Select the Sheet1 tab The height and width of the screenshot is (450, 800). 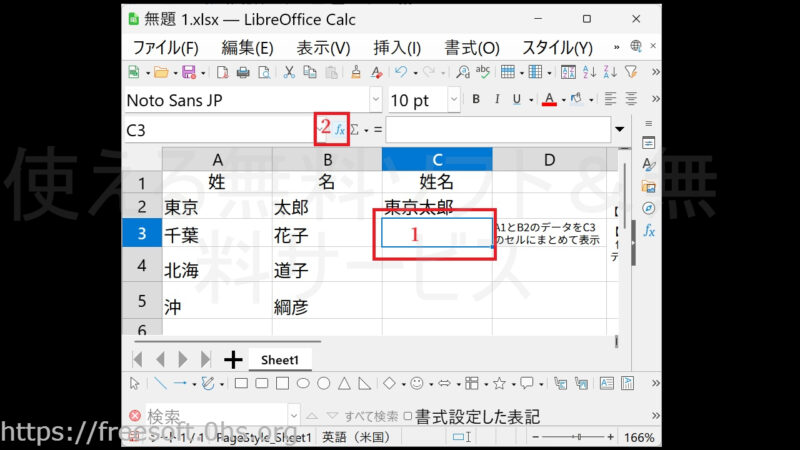pos(280,360)
